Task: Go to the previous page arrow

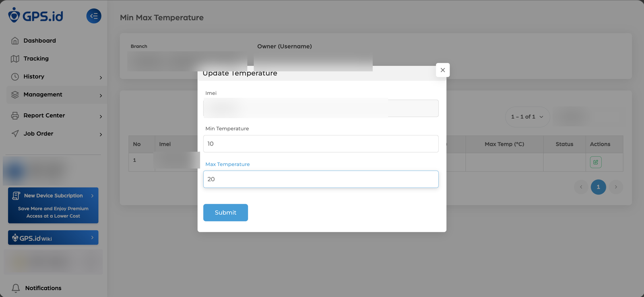Action: tap(581, 187)
